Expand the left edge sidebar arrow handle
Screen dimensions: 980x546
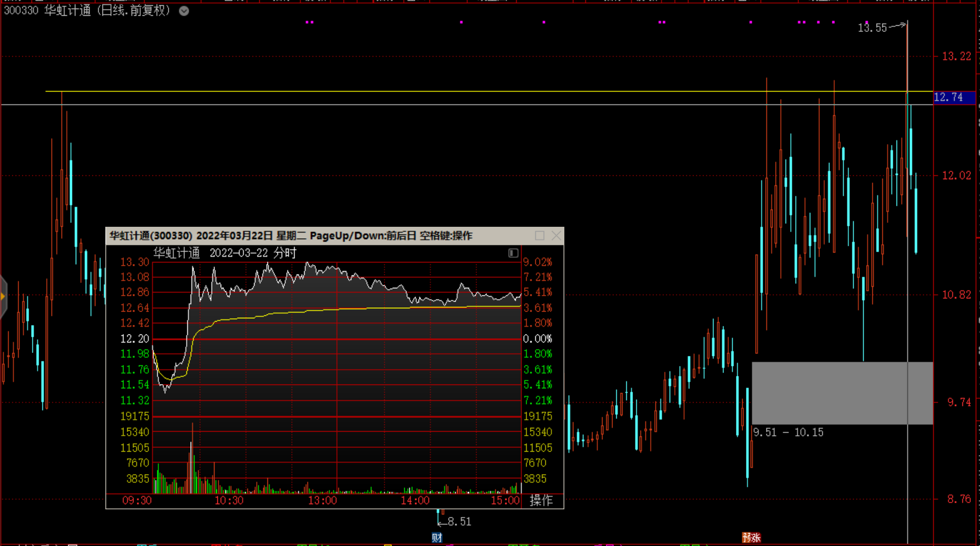point(3,296)
